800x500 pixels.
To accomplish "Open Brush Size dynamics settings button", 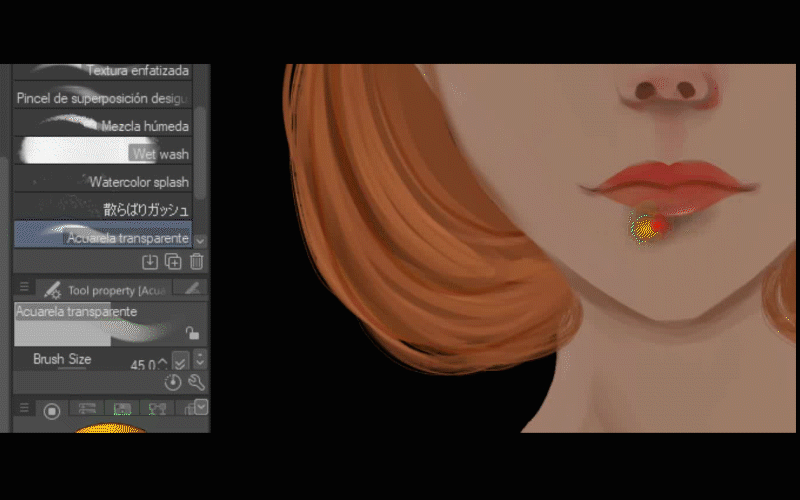I will 180,361.
